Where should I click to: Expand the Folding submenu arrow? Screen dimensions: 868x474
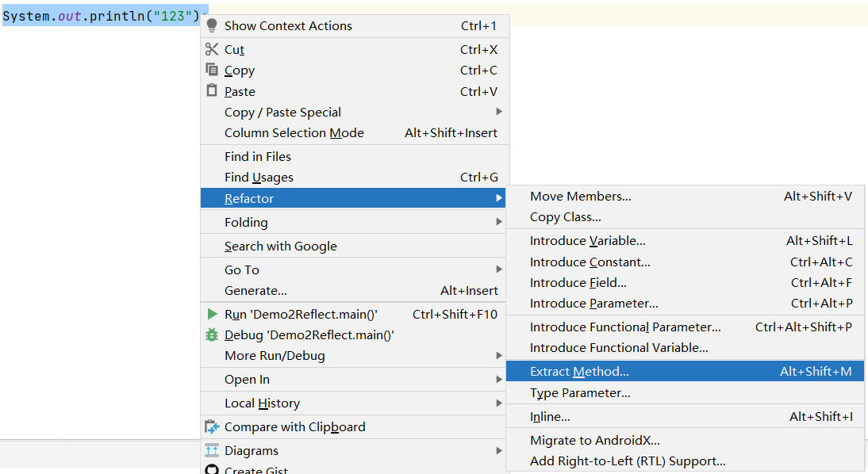click(x=499, y=222)
